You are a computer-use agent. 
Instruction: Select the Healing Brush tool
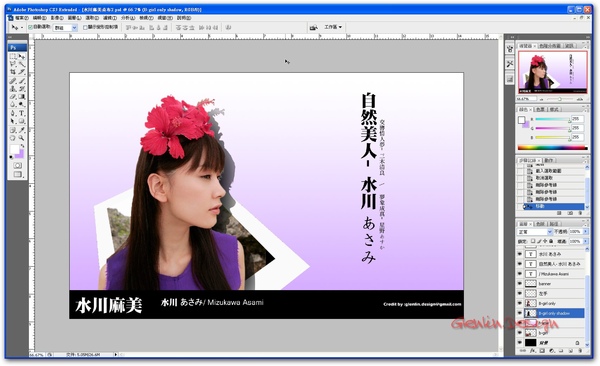pyautogui.click(x=13, y=81)
